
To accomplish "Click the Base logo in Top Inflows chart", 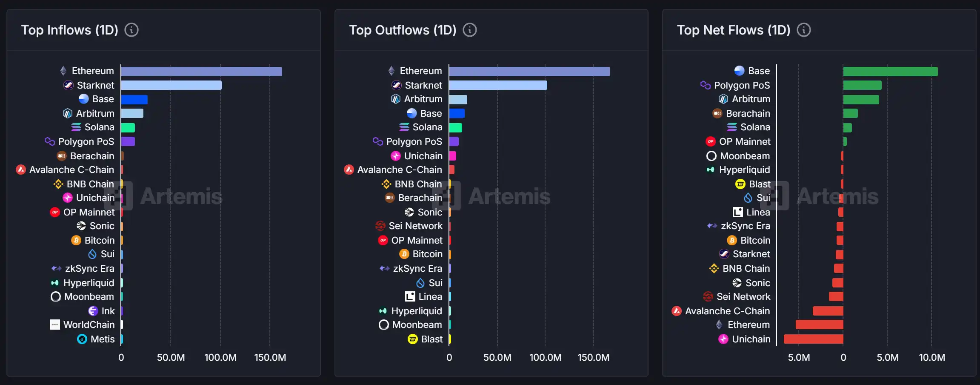I will point(84,99).
